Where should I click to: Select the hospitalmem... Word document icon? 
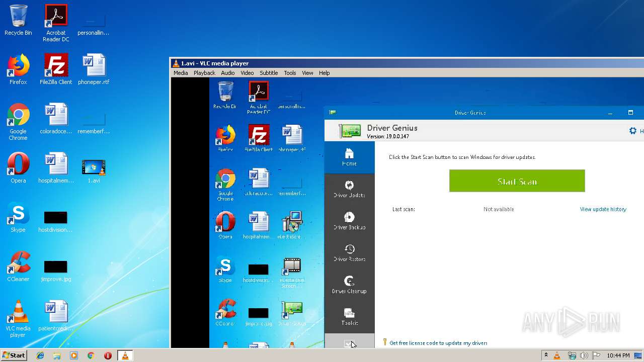click(x=56, y=168)
